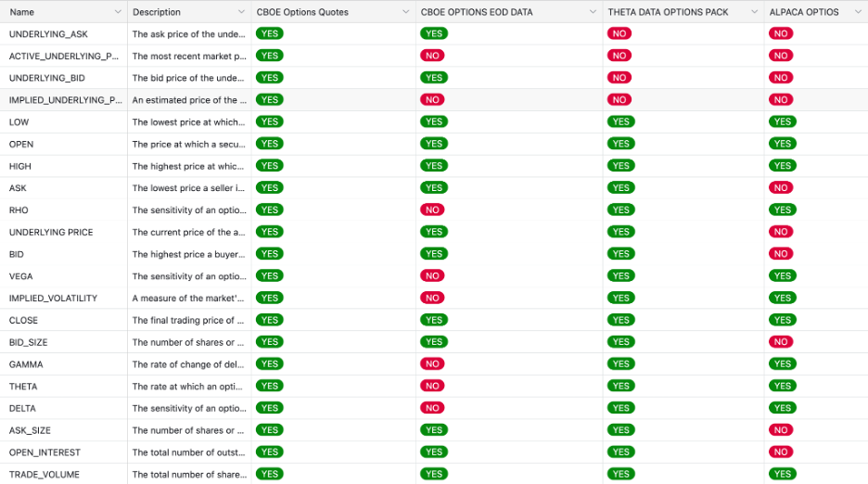Click the ASK row's ALPACA NO badge
This screenshot has width=868, height=484.
(x=781, y=188)
